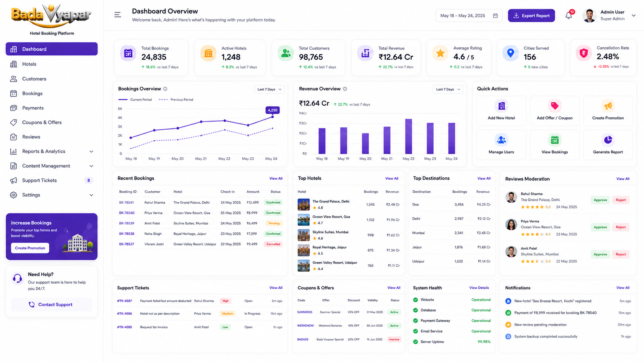Click the info icon beside Bookings Overview
Image resolution: width=644 pixels, height=362 pixels.
(x=165, y=89)
